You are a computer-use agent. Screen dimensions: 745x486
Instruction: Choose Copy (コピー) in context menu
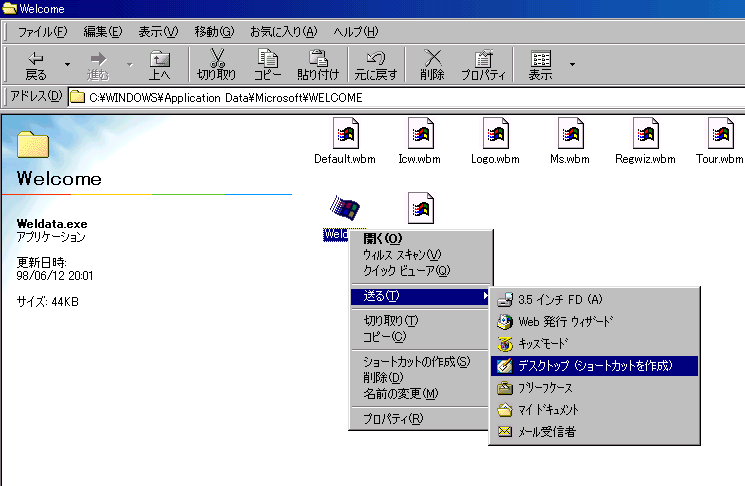(420, 337)
